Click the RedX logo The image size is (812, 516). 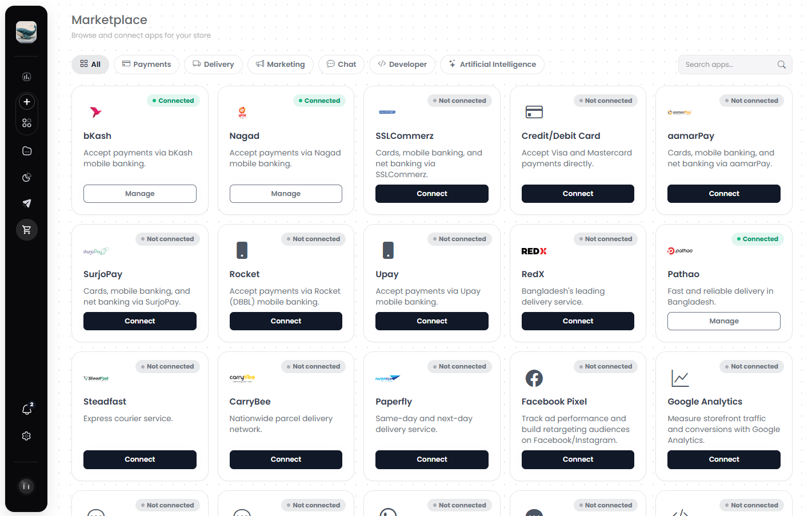click(x=534, y=251)
